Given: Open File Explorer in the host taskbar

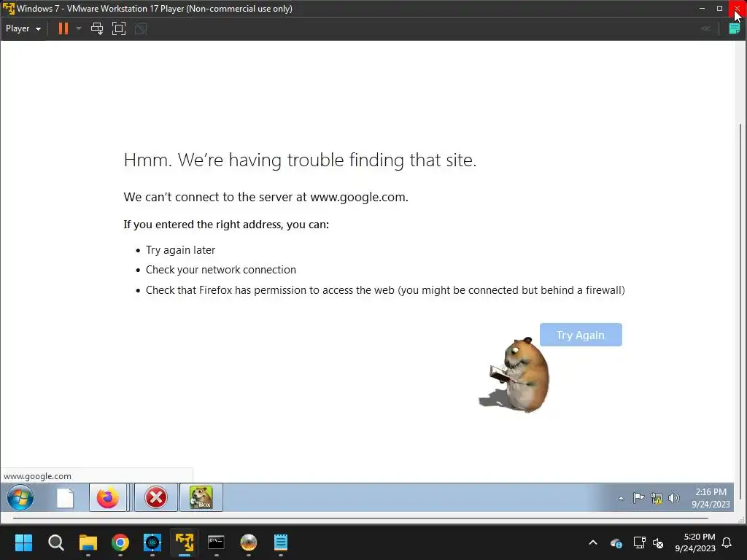Looking at the screenshot, I should point(88,542).
